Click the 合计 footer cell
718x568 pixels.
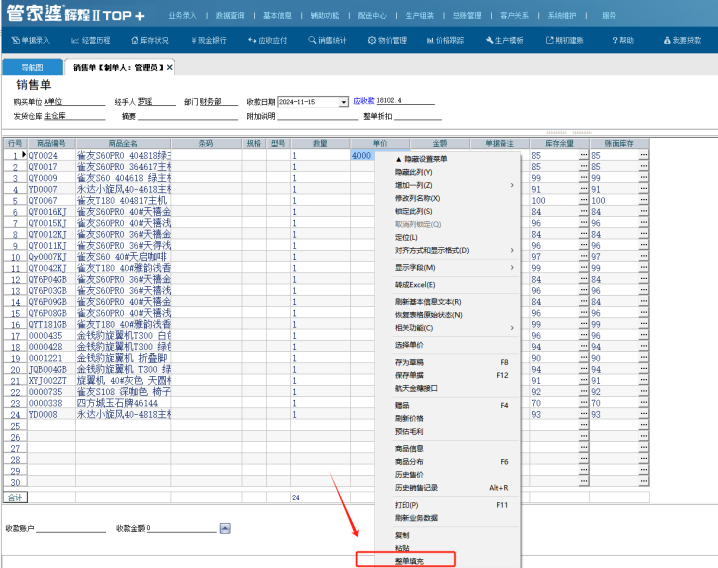15,497
